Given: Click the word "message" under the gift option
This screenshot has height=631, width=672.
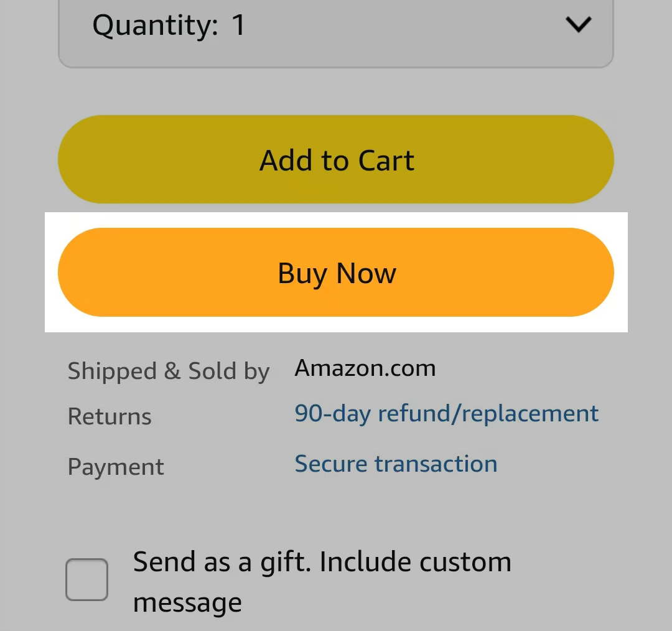Looking at the screenshot, I should coord(187,603).
